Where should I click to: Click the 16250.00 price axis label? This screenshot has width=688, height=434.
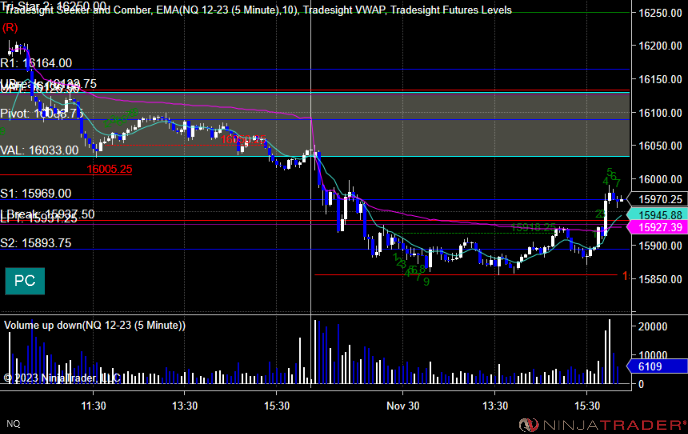pos(660,13)
